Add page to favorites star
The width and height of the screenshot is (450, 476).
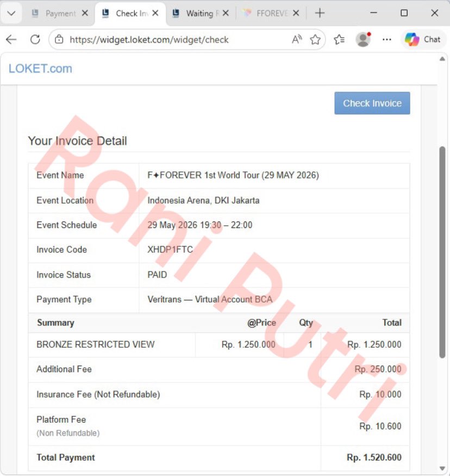(315, 40)
